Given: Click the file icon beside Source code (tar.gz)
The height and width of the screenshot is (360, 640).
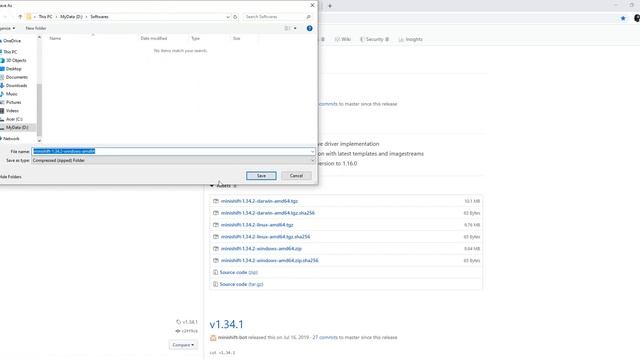Looking at the screenshot, I should [x=215, y=284].
